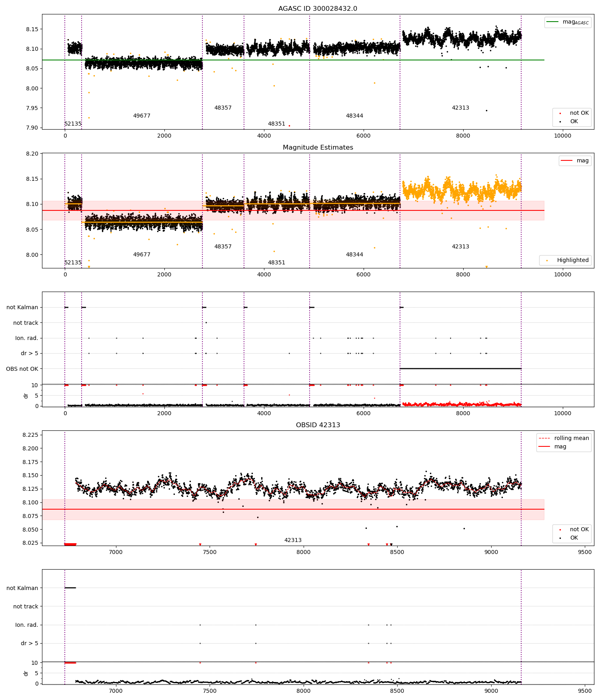Screen dimensions: 600x700
Task: Click "not OK" legend entry in OBSID 42313 plot
Action: tap(572, 529)
